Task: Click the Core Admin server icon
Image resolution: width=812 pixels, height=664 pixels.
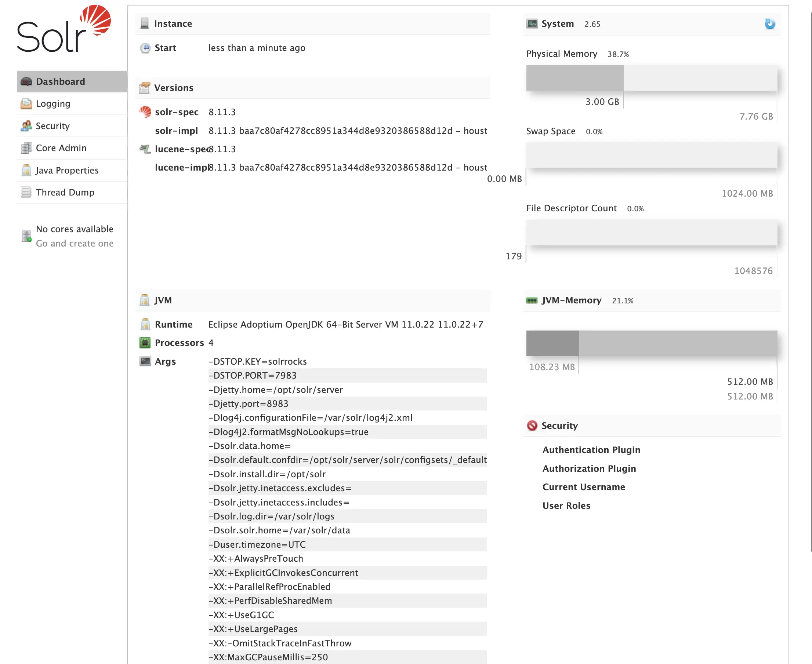Action: coord(26,148)
